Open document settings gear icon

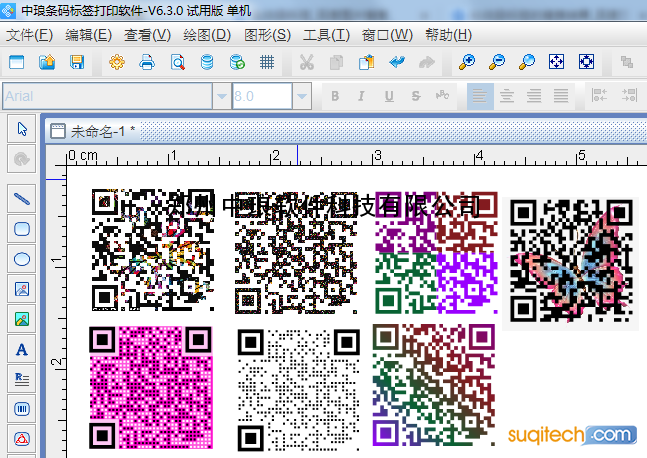point(117,62)
